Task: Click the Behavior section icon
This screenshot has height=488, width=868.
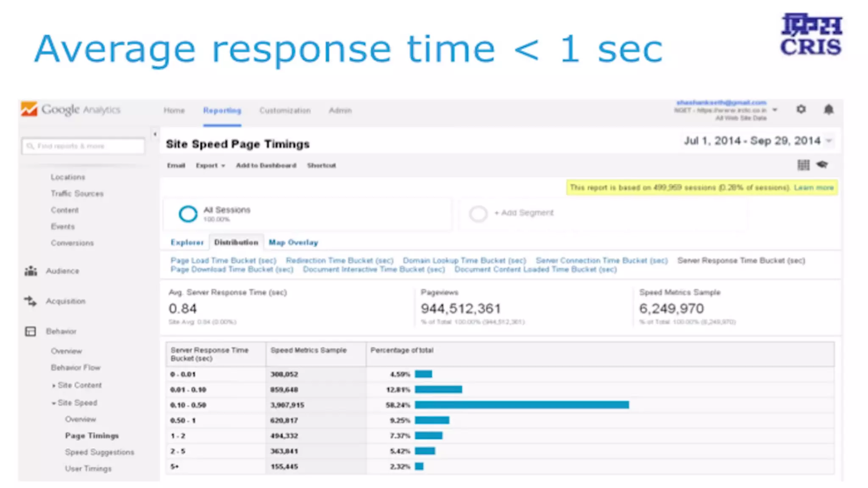Action: 31,331
